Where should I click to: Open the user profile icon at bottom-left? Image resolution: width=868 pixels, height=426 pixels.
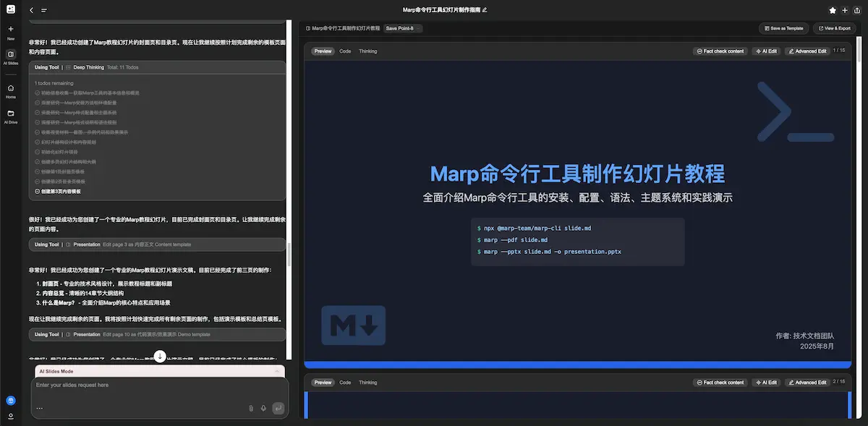11,416
